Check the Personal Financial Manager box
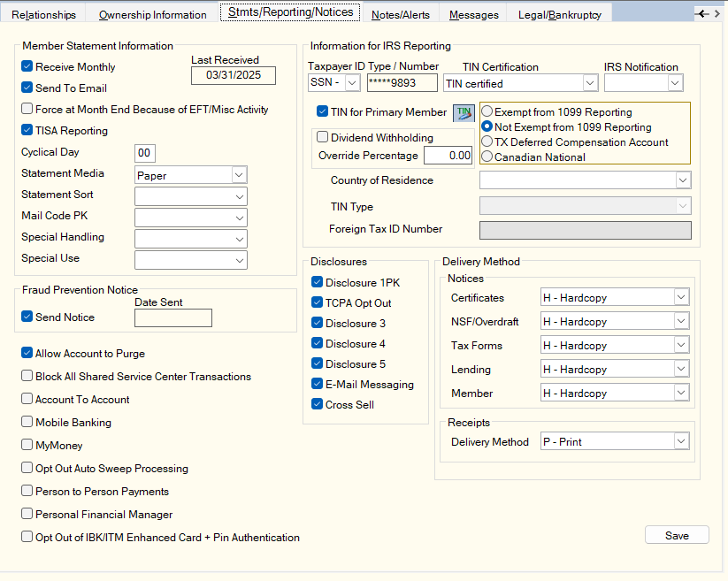Image resolution: width=728 pixels, height=581 pixels. [x=27, y=514]
